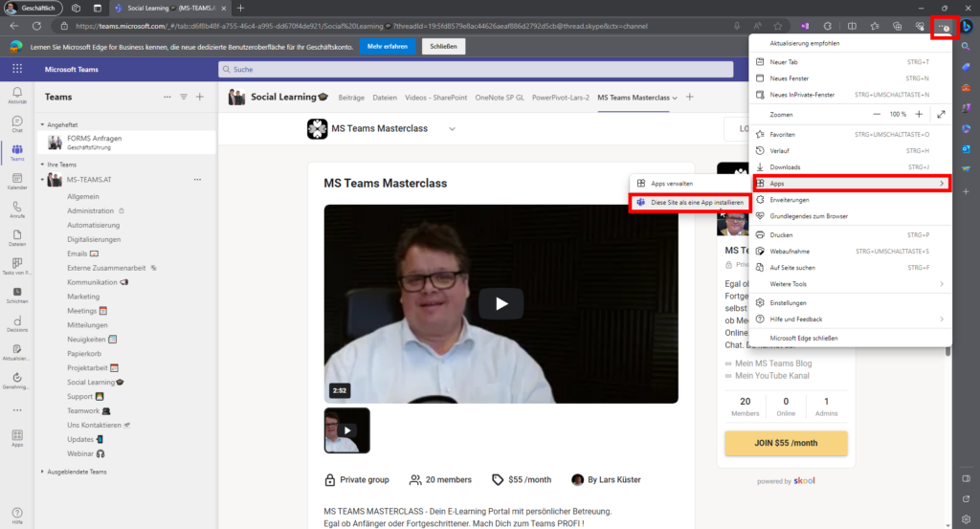Open PowerPivot-Lars-2 tab

coord(561,98)
